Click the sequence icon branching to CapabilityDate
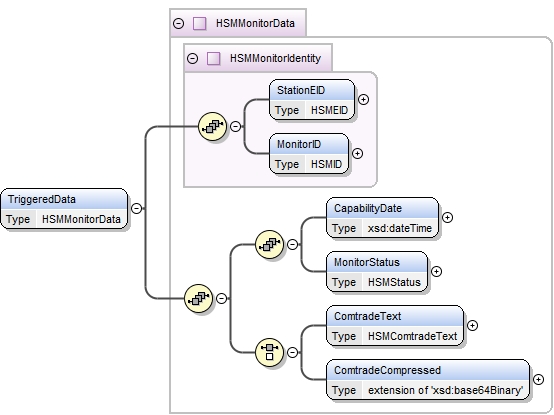 click(269, 244)
